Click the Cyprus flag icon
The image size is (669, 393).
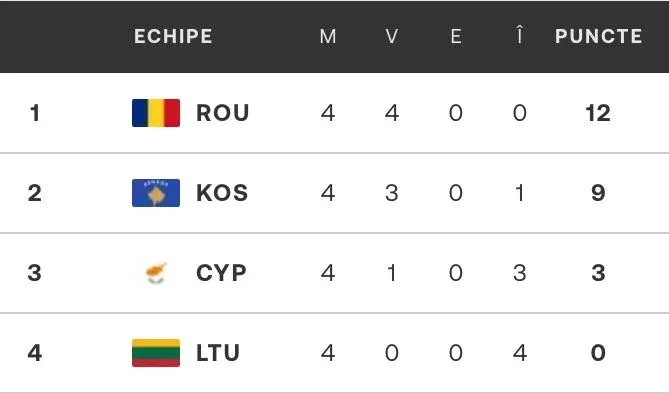pos(156,273)
